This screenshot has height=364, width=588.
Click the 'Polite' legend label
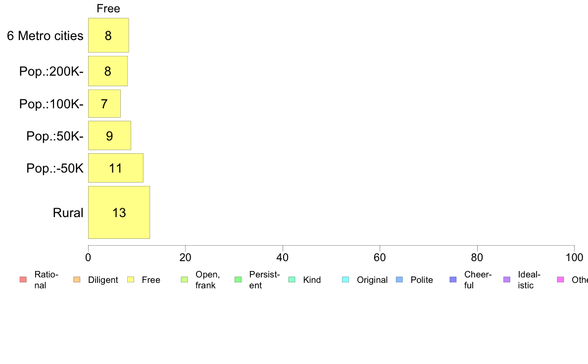(x=422, y=280)
